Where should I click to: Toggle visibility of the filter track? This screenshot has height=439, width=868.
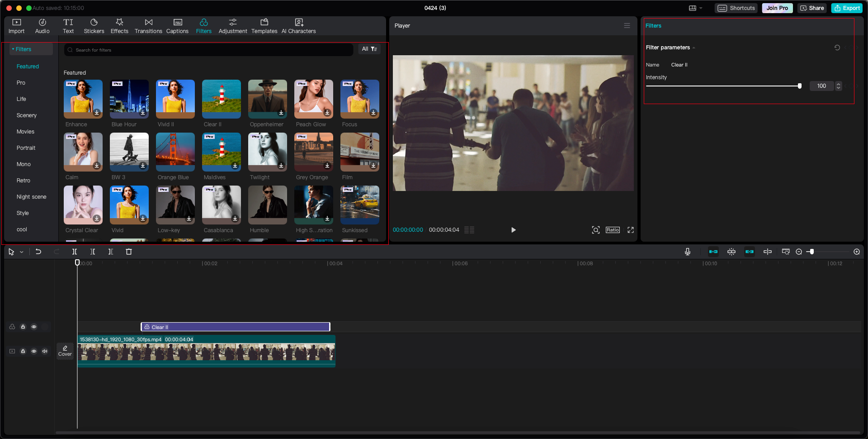coord(34,327)
